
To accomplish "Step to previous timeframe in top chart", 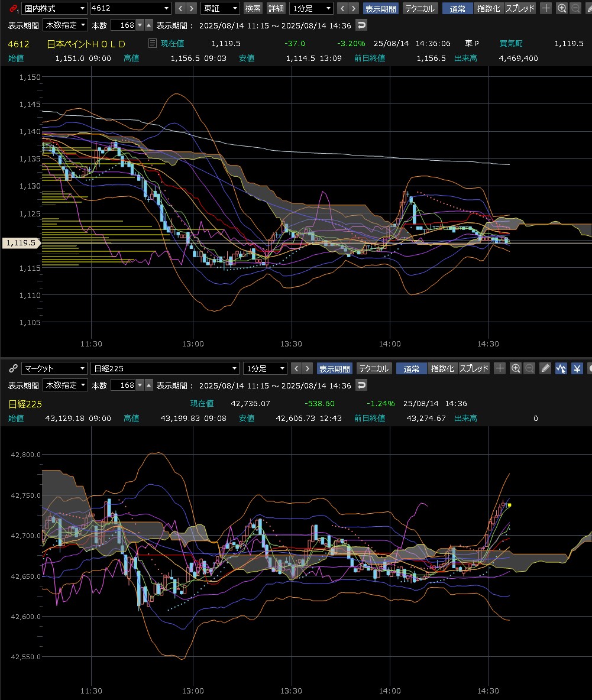I will 342,8.
